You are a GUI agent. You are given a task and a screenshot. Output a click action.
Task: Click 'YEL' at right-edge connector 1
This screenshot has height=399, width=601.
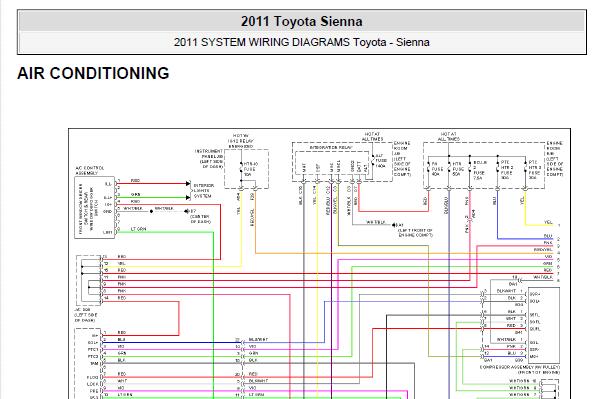click(x=548, y=222)
